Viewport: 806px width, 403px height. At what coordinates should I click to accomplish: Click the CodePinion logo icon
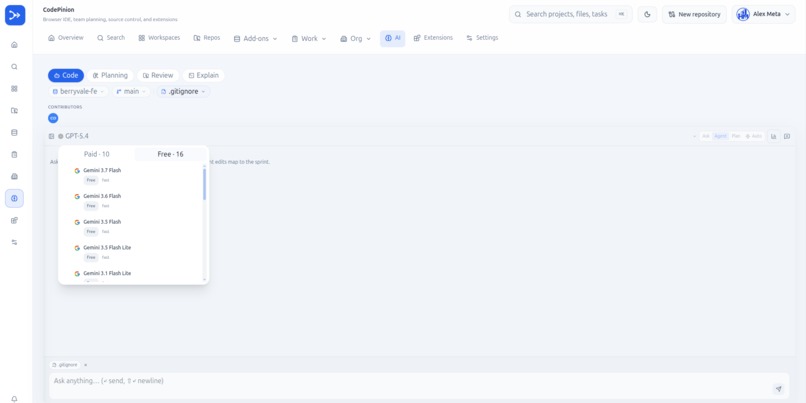tap(15, 15)
